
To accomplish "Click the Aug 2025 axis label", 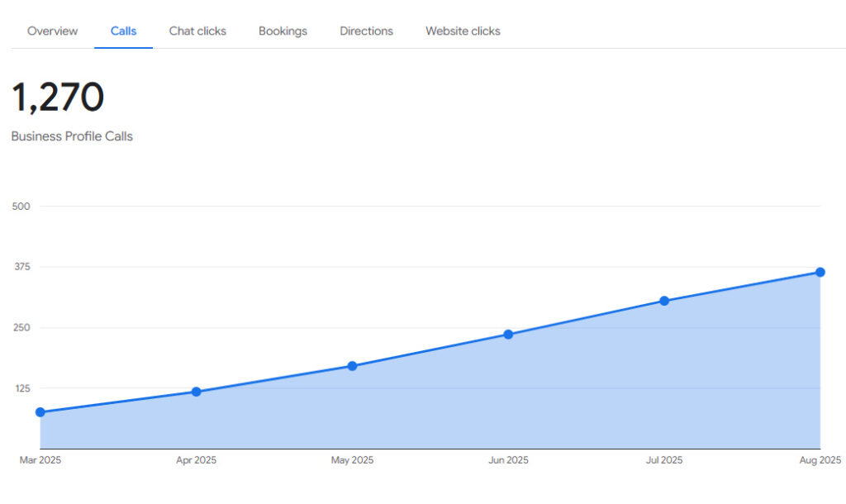I will (x=820, y=460).
